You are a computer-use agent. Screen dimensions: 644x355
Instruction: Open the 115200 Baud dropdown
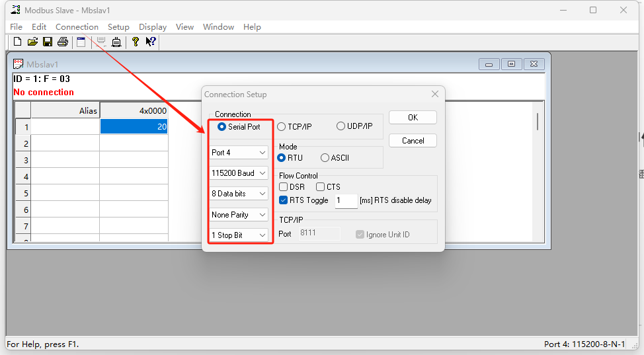pos(239,173)
